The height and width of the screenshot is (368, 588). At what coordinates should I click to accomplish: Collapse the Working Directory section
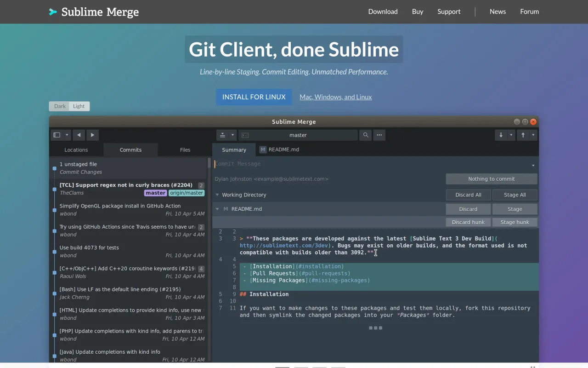(x=217, y=195)
